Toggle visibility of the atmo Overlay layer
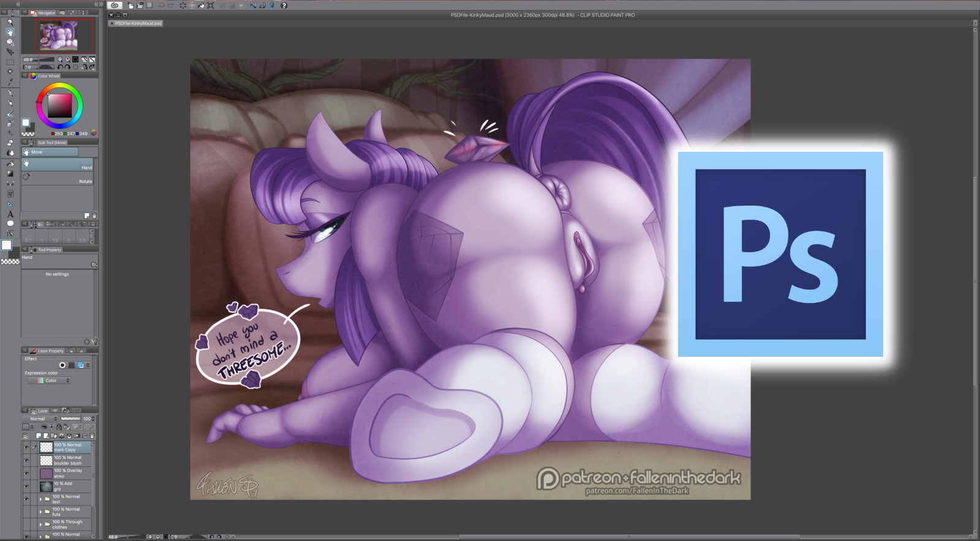The height and width of the screenshot is (541, 980). [26, 473]
